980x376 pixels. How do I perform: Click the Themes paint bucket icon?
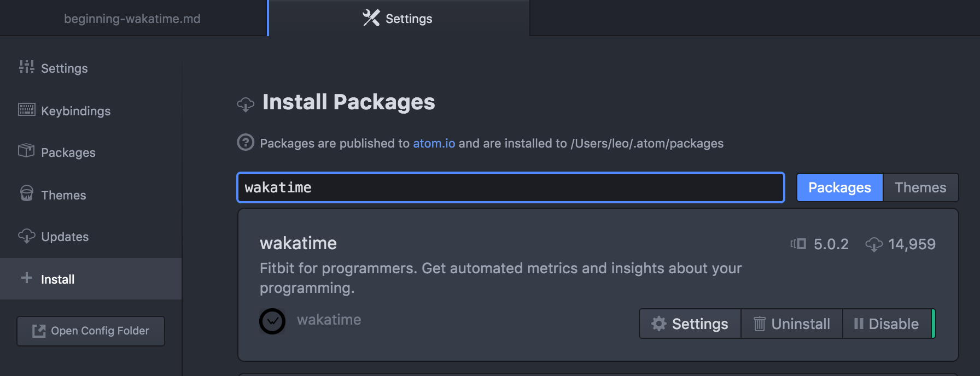click(26, 193)
